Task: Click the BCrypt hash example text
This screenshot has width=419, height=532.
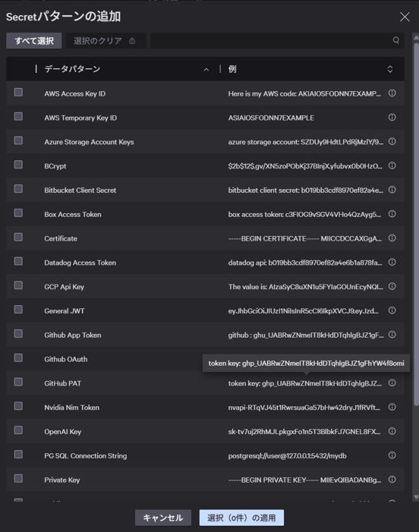Action: (305, 166)
